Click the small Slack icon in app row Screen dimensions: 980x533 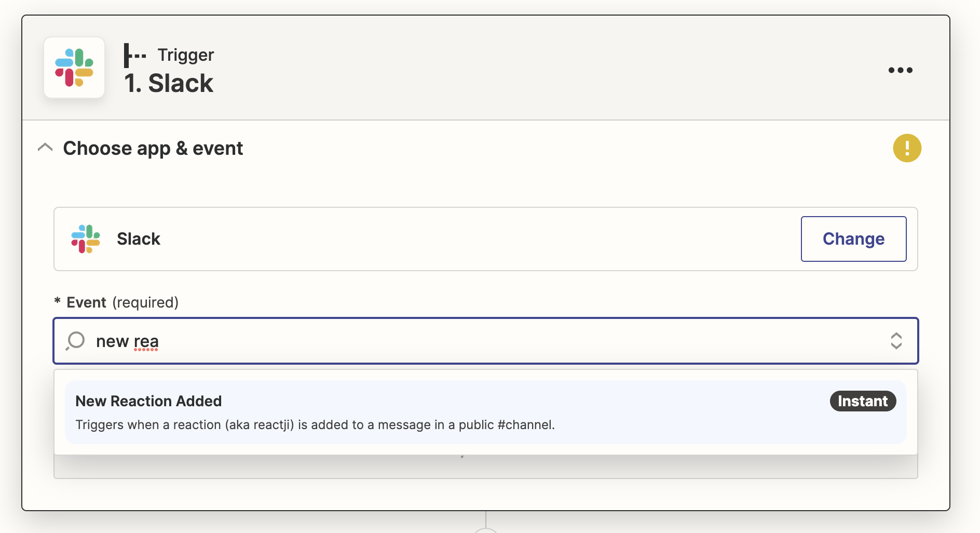coord(86,239)
